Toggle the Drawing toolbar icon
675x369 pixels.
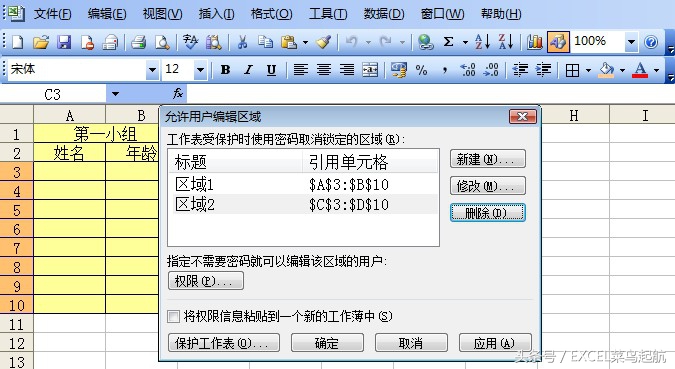[x=558, y=42]
